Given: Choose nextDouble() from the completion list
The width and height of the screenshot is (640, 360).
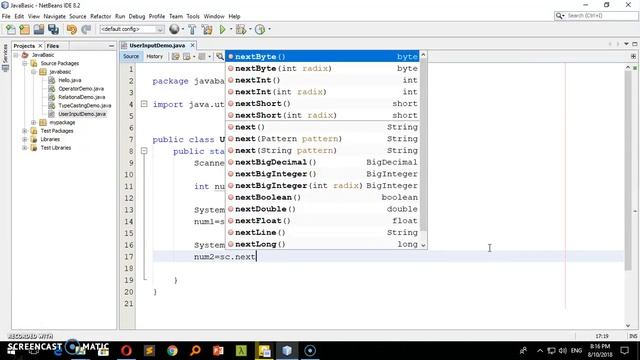Looking at the screenshot, I should click(322, 209).
